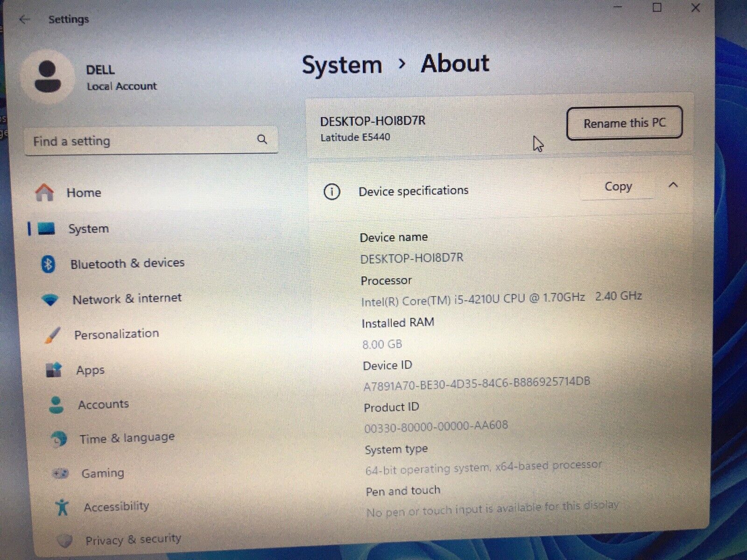Click the Device ID value A7891A70-BE30…

point(477,384)
